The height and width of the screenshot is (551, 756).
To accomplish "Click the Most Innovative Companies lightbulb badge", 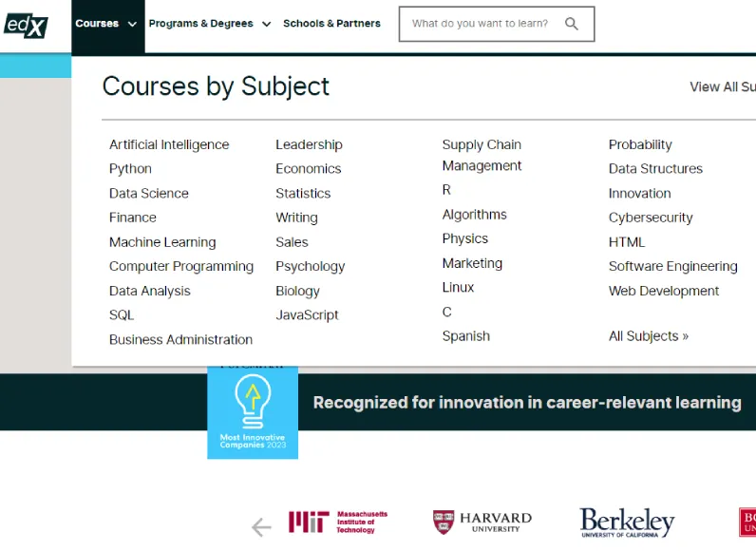I will pos(253,412).
